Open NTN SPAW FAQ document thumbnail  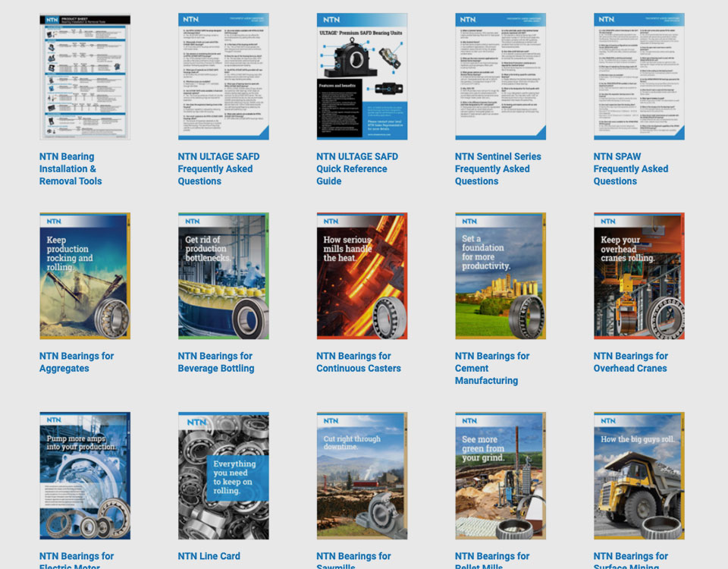[x=639, y=77]
